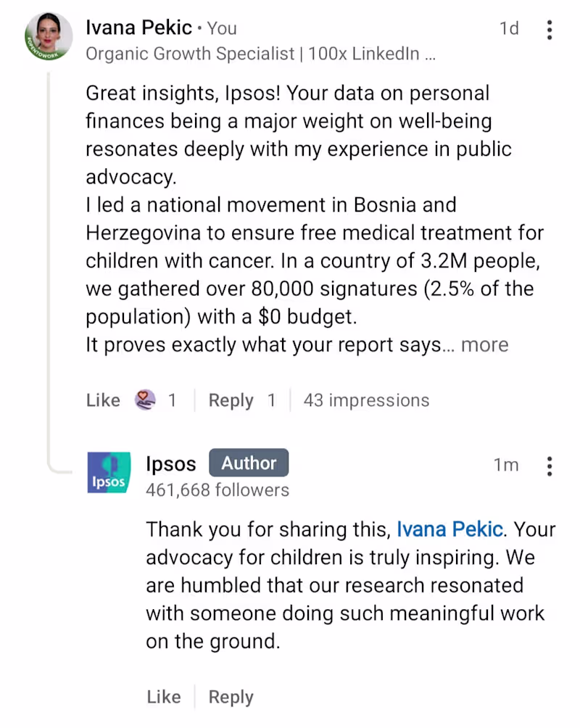Open three-dot options menu on Ivana's comment
Screen dimensions: 580x728
(x=550, y=30)
